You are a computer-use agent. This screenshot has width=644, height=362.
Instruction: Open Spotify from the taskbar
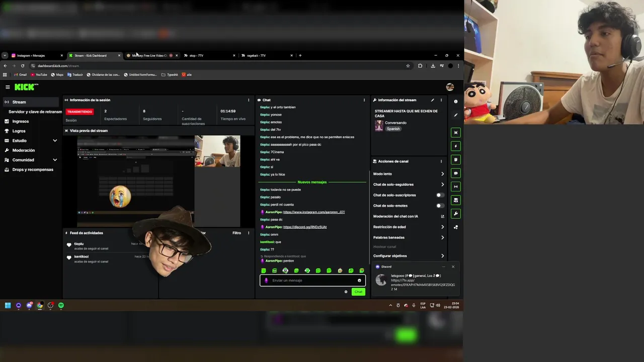click(61, 305)
